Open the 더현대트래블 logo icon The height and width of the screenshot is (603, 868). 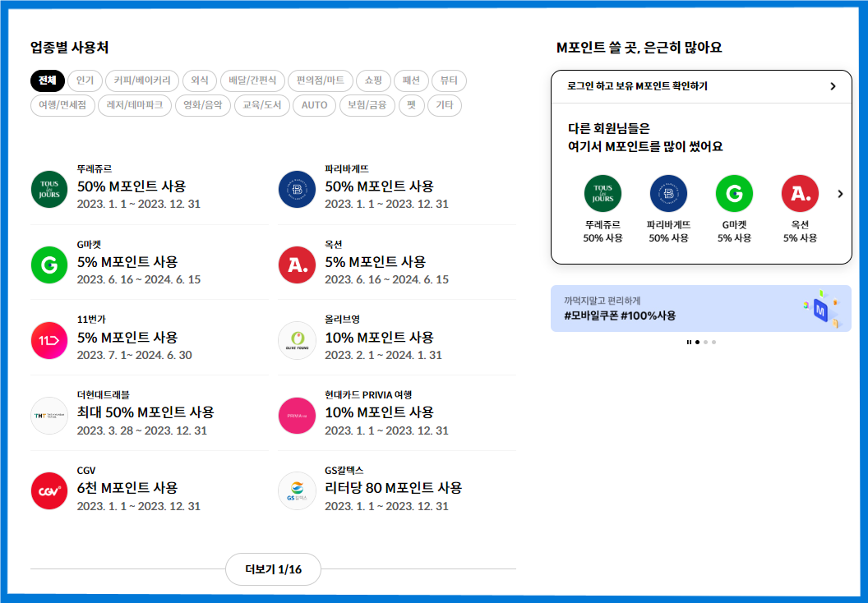pos(49,416)
